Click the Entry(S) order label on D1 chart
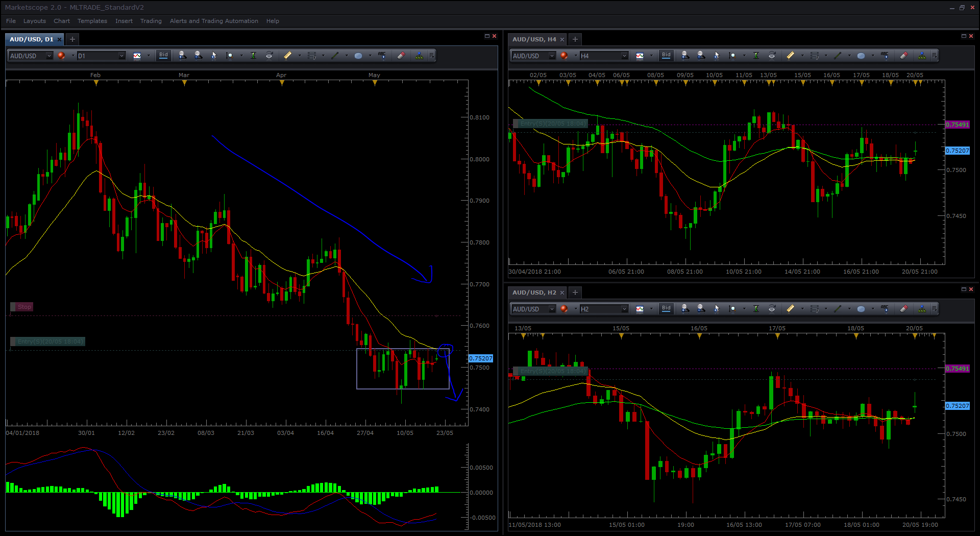 tap(47, 342)
